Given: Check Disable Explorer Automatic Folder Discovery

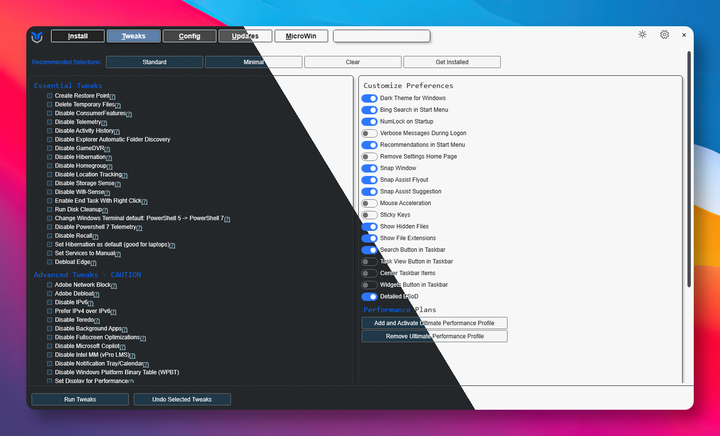Looking at the screenshot, I should coord(49,140).
